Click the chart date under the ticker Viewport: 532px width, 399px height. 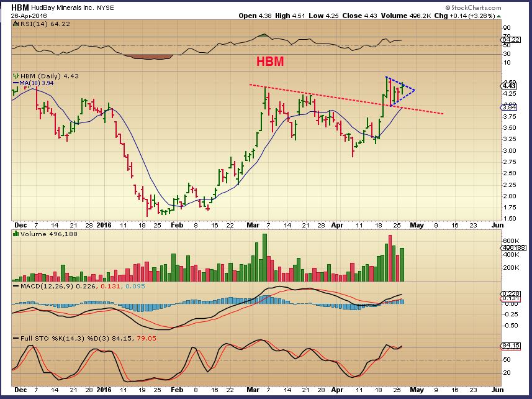29,16
